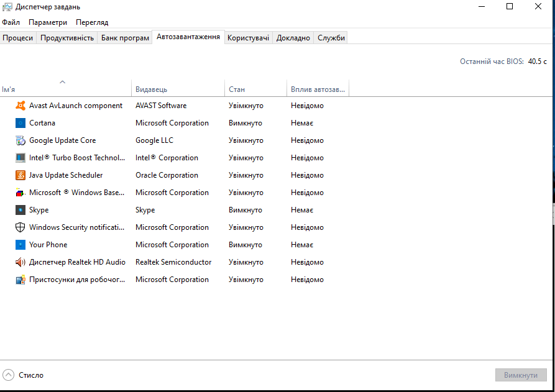Click the Google Update Core icon
This screenshot has width=555, height=392.
(21, 140)
